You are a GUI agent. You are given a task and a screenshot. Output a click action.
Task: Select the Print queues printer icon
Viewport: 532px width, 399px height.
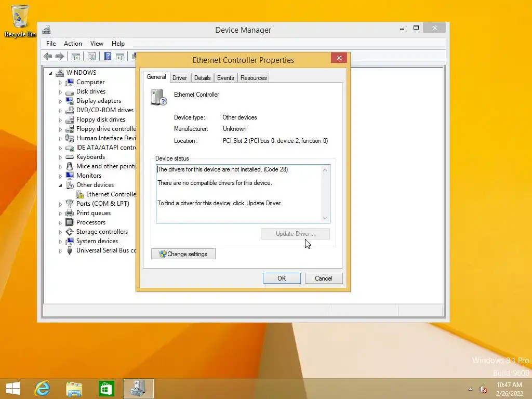pos(70,213)
